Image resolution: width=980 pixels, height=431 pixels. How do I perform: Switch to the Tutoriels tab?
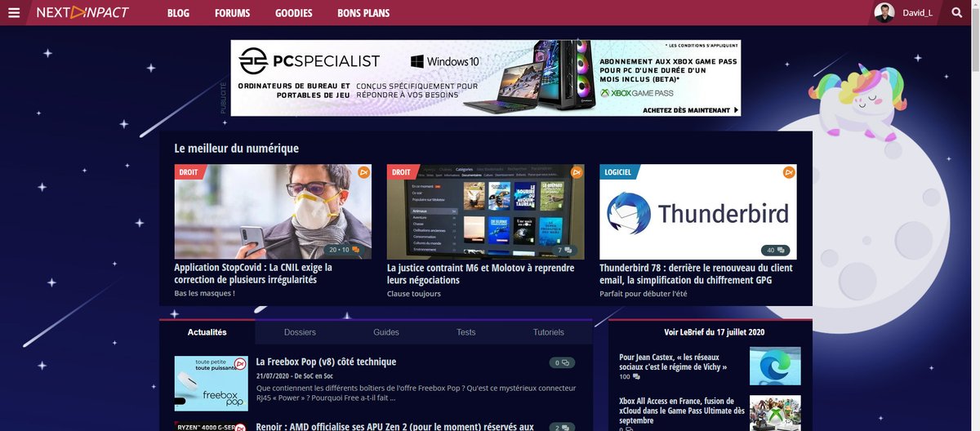(549, 332)
